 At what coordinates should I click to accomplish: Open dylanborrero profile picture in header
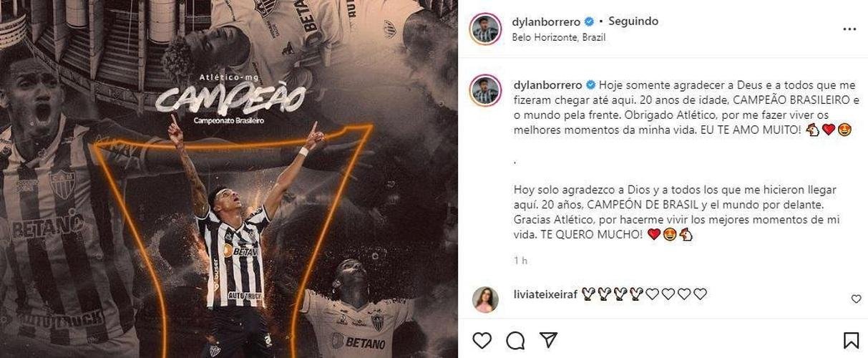pos(485,29)
